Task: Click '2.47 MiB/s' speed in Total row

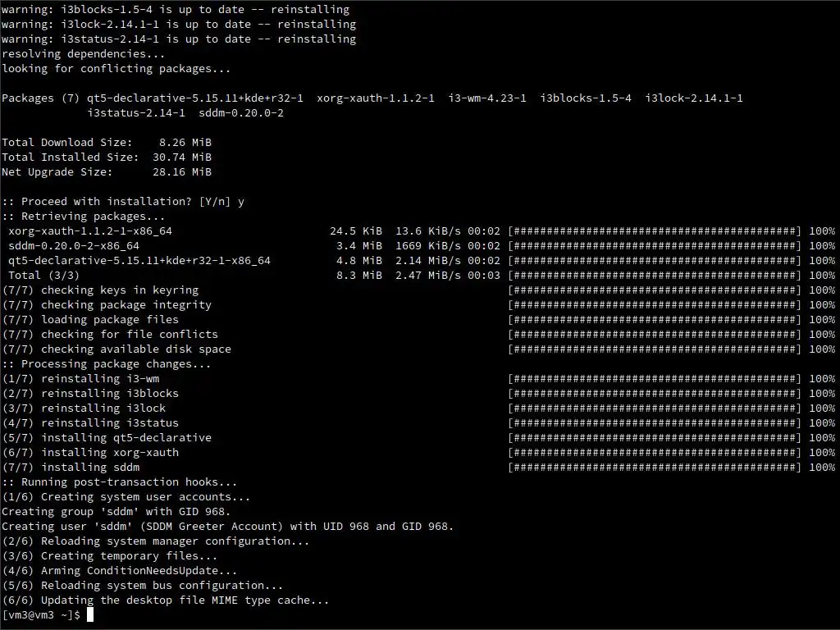Action: coord(428,276)
